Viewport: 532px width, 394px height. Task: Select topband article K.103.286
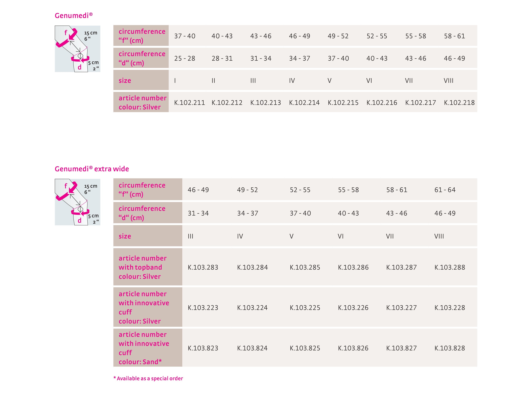tap(353, 267)
